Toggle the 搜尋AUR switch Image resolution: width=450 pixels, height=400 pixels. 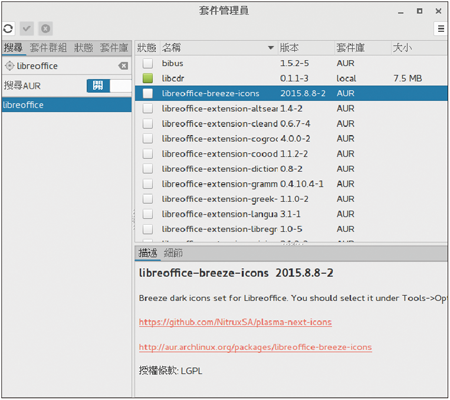(109, 86)
